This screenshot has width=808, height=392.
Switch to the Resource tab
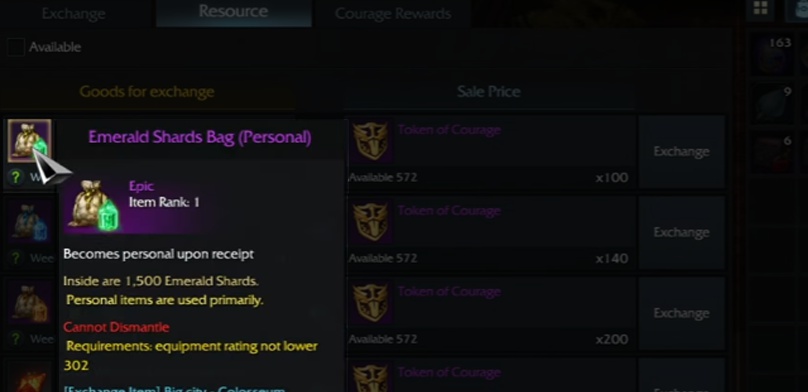click(x=233, y=12)
